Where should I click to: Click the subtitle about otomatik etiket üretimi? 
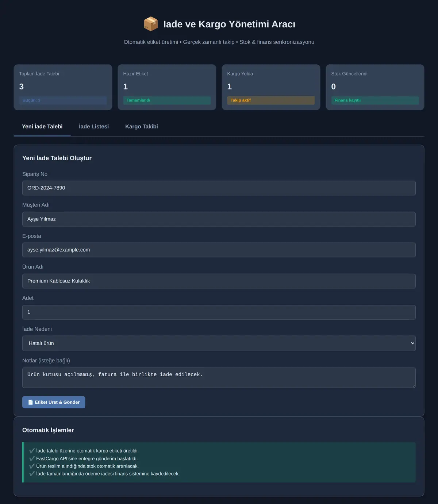(x=219, y=42)
